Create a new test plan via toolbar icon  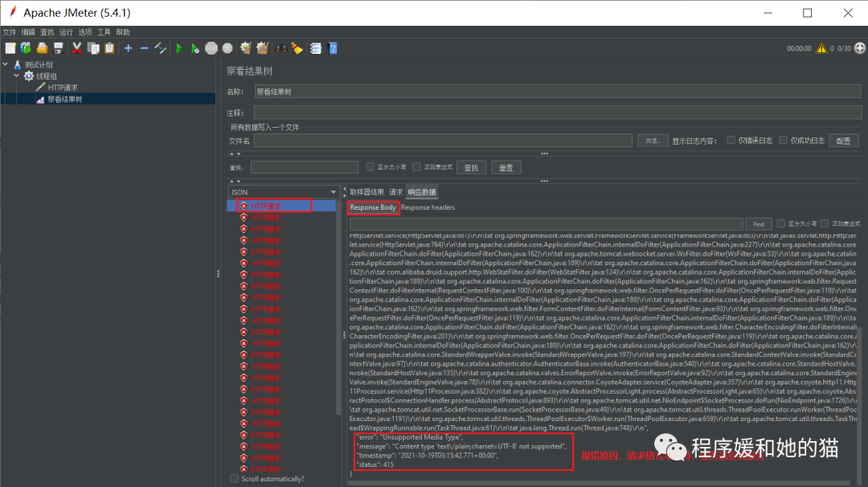(10, 48)
